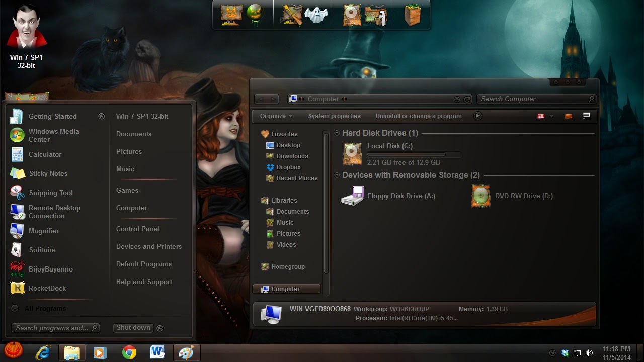The height and width of the screenshot is (362, 644).
Task: Click the Forward arrow in Explorer
Action: click(x=272, y=99)
